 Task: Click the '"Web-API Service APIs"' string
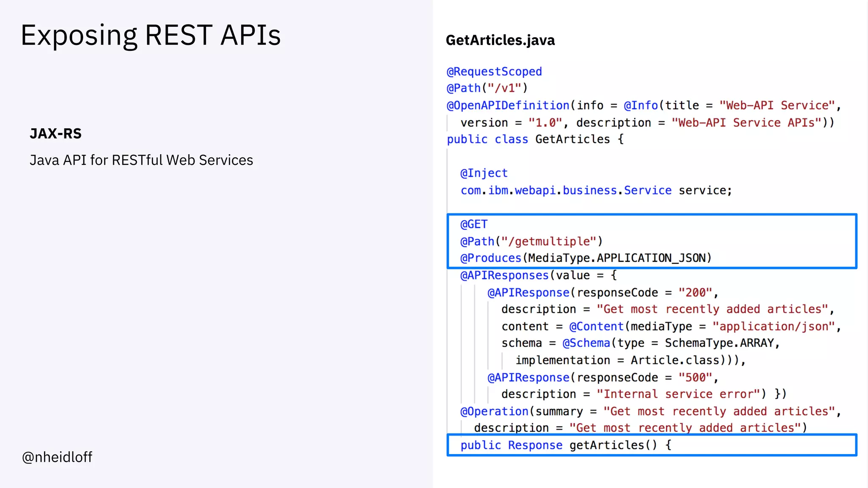[746, 123]
